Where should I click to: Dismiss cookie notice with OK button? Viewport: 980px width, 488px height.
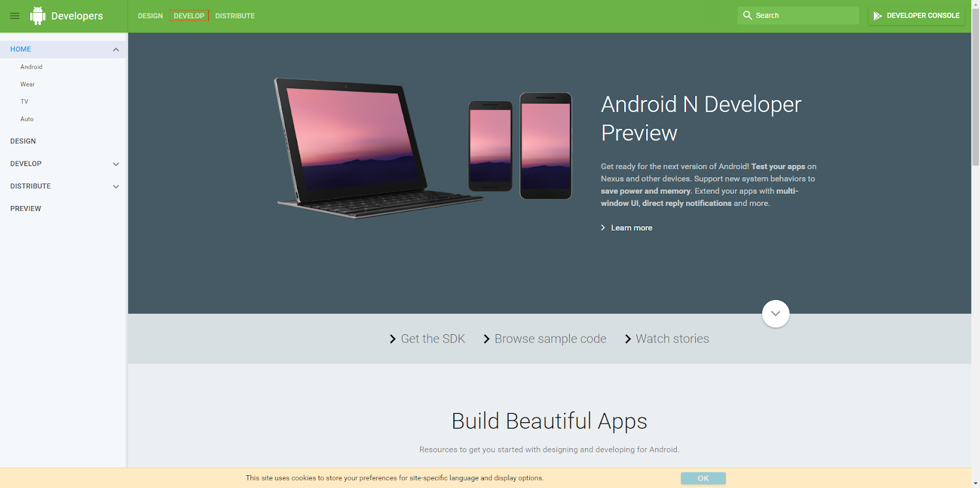703,478
